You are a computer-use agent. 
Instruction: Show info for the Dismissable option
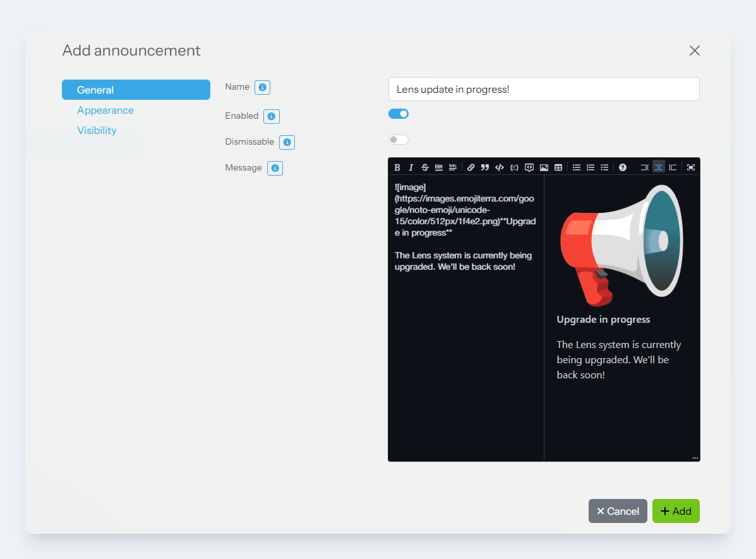pyautogui.click(x=287, y=142)
